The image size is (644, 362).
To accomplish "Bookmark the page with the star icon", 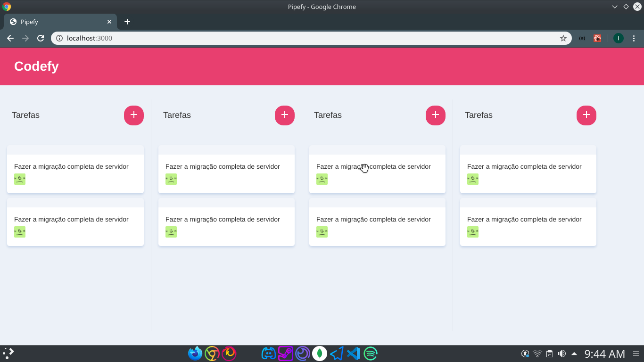I will point(563,38).
